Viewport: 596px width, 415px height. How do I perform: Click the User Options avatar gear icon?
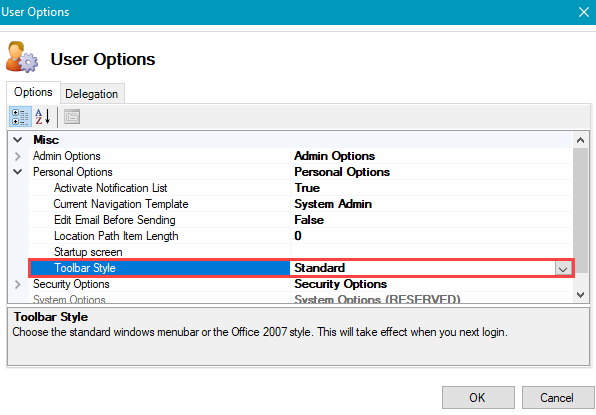(22, 58)
